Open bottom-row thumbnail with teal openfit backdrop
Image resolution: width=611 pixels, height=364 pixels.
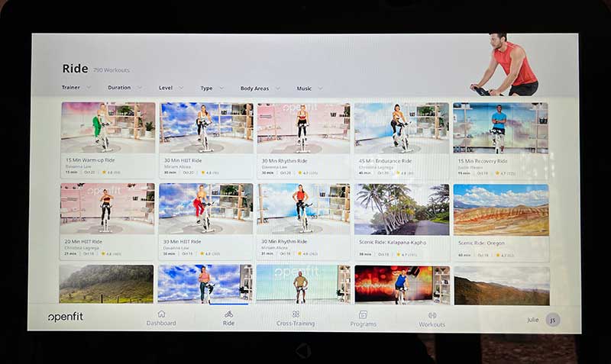[x=303, y=285]
